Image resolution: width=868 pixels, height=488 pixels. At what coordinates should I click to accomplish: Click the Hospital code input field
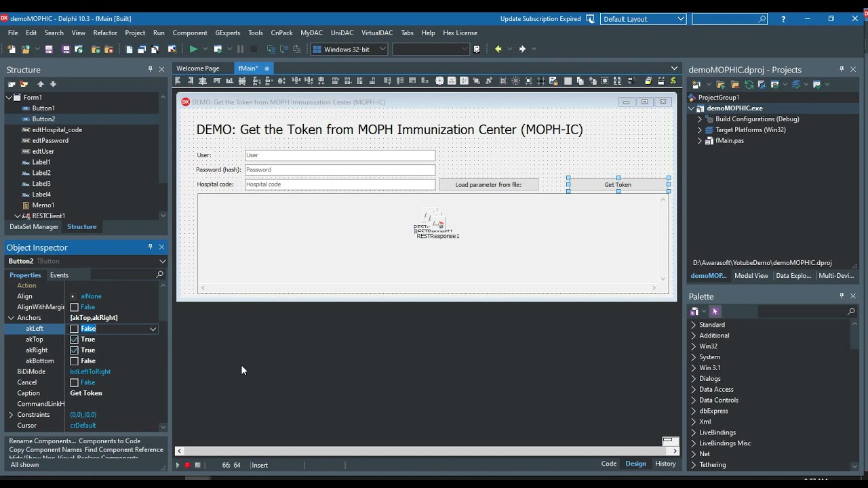pos(340,184)
